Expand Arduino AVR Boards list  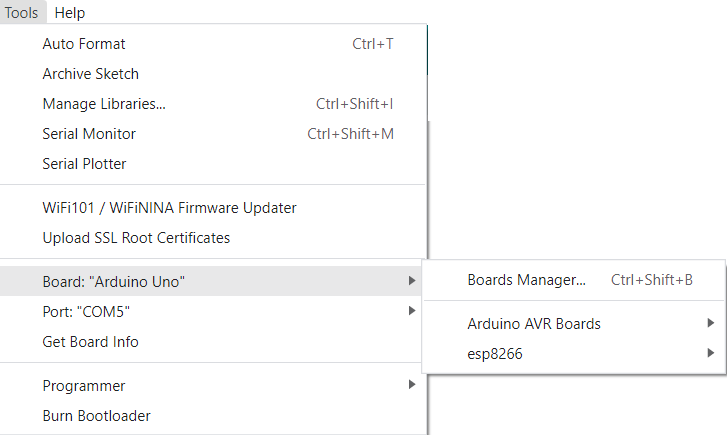tap(534, 324)
